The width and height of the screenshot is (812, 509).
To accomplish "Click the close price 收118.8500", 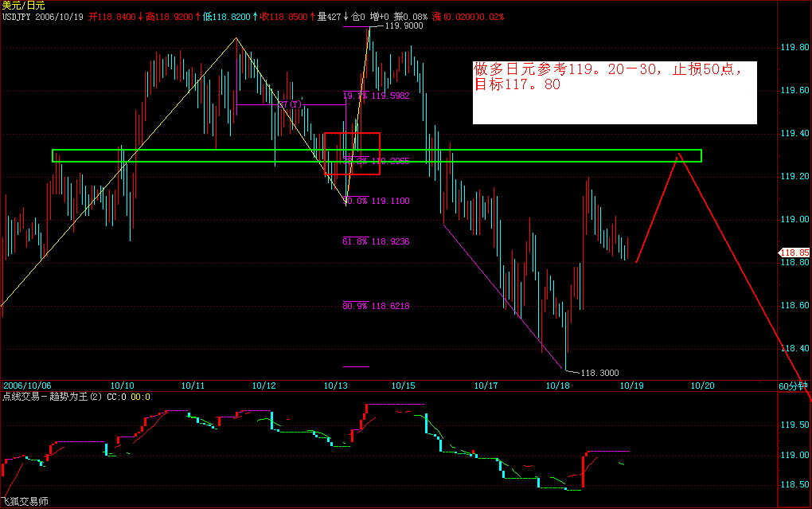I will (x=283, y=17).
